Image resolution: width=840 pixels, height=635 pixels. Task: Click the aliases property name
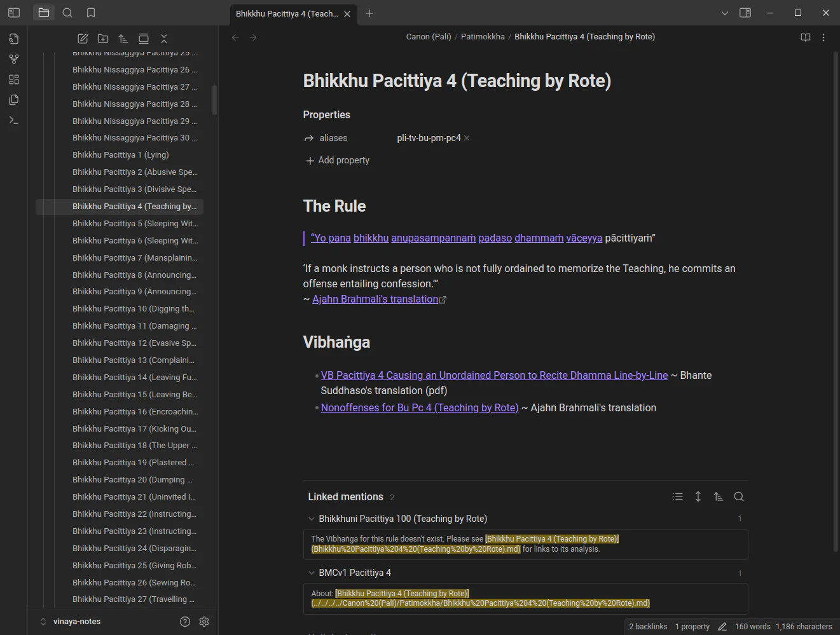pyautogui.click(x=333, y=138)
